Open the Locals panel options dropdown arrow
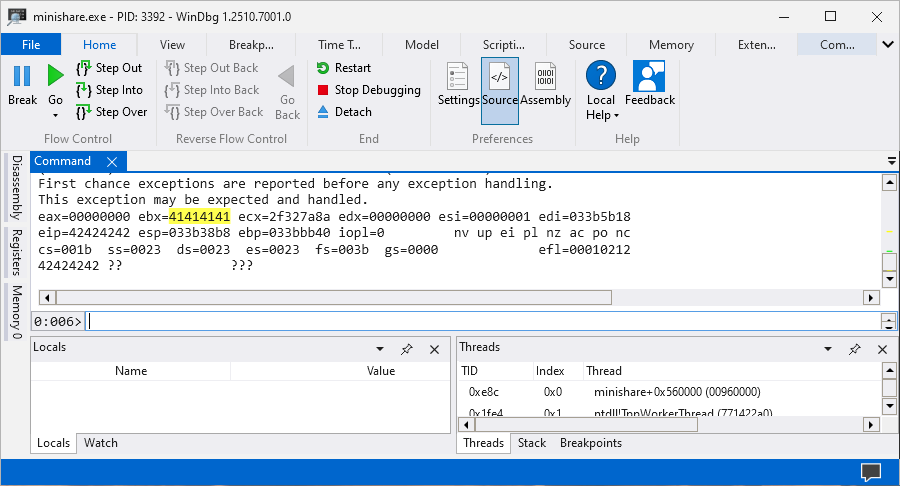900x486 pixels. coord(380,349)
